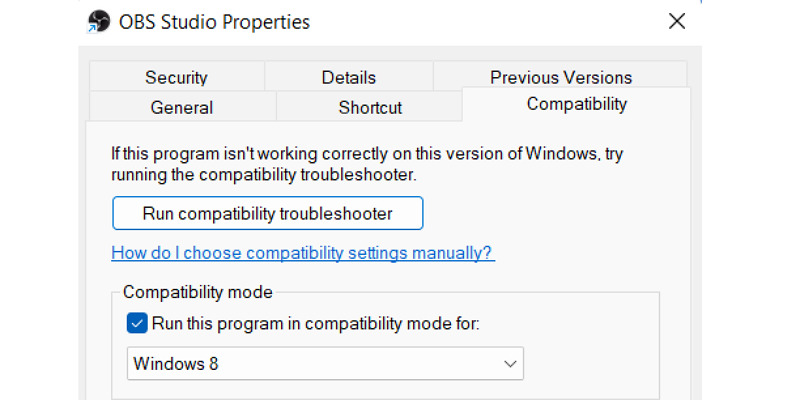Open the Windows 8 compatibility dropdown
The image size is (800, 400).
click(x=326, y=364)
